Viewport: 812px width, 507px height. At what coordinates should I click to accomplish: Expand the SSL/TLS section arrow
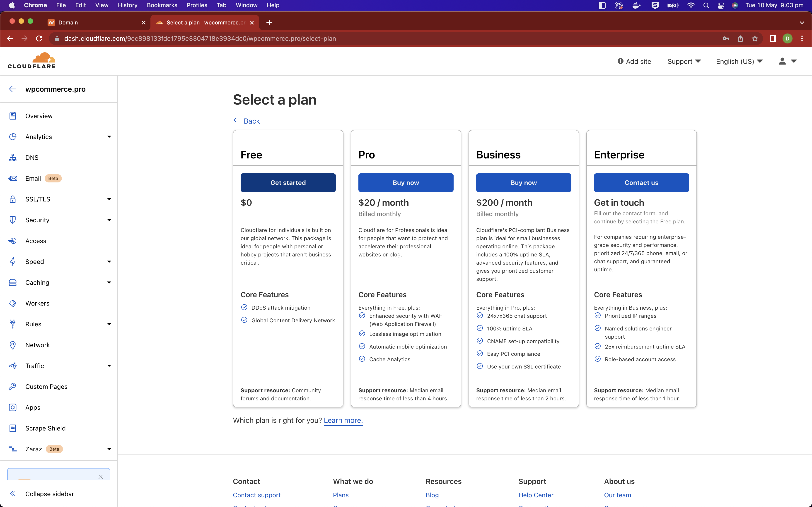tap(109, 199)
